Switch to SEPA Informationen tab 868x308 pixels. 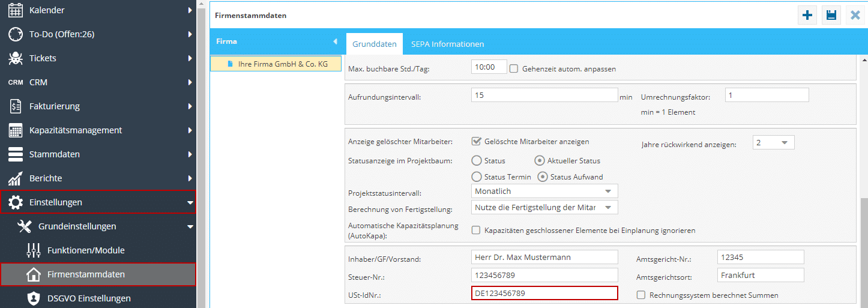click(447, 44)
